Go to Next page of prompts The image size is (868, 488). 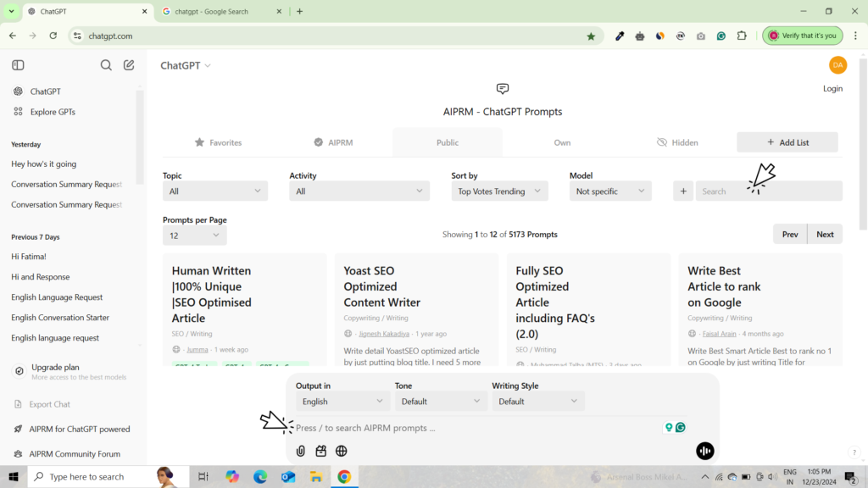click(825, 234)
